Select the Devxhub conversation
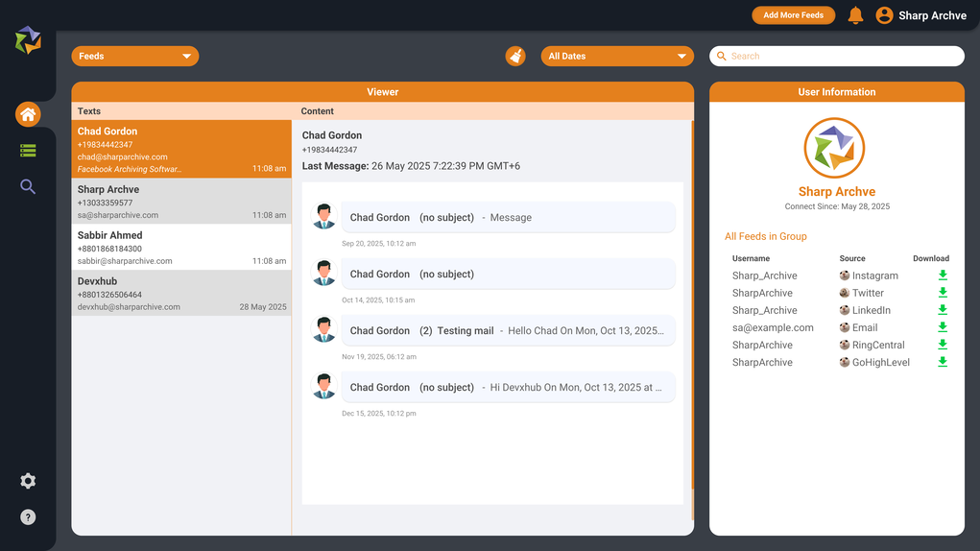 coord(181,293)
